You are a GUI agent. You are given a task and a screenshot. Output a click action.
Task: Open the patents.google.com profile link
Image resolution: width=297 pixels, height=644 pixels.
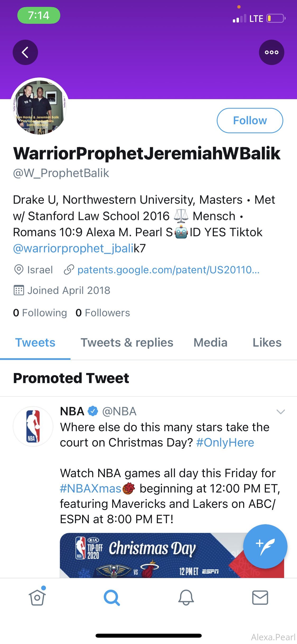tap(168, 270)
